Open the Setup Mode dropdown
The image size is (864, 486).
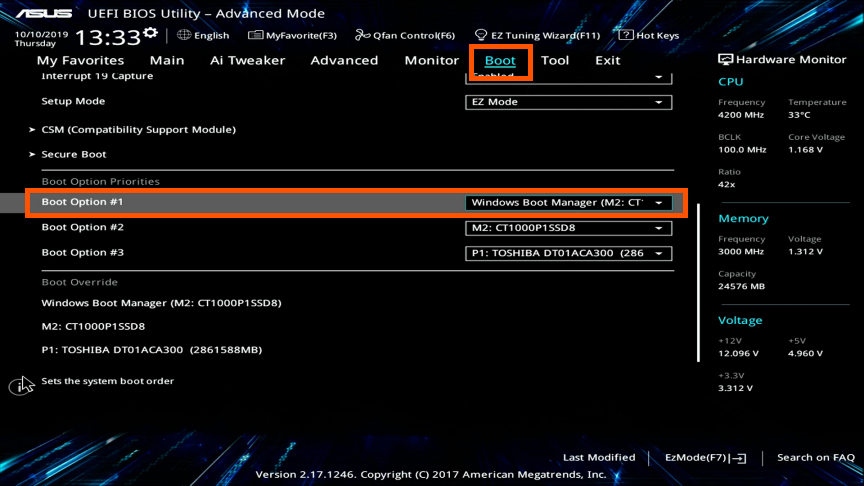[x=569, y=102]
